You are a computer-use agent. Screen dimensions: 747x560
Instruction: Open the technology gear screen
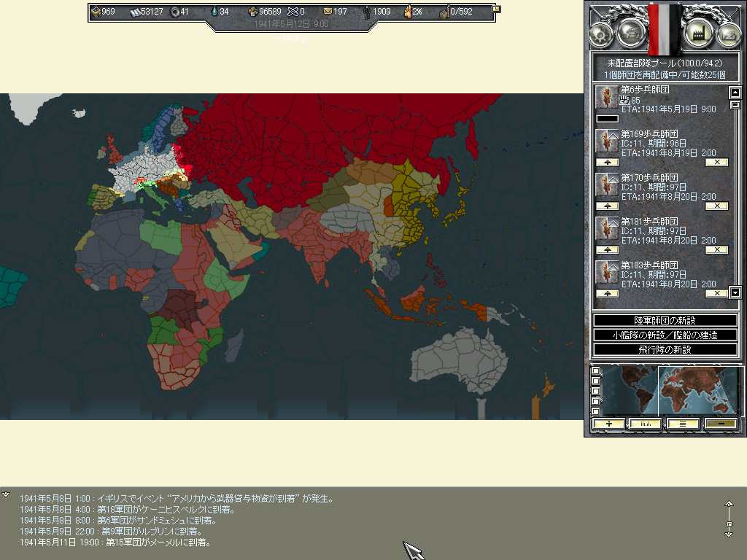click(x=600, y=35)
